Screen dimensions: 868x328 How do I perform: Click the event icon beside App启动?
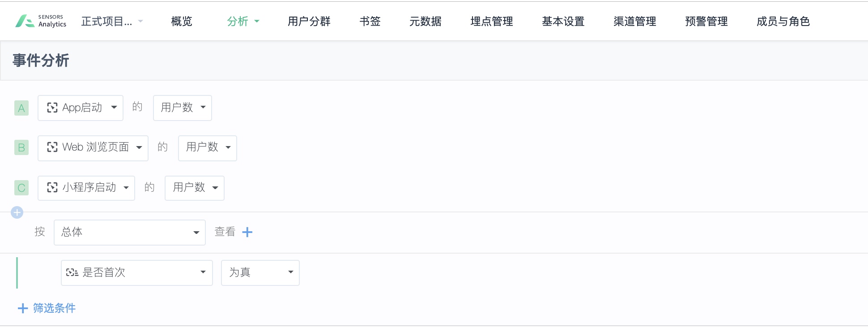pyautogui.click(x=52, y=108)
